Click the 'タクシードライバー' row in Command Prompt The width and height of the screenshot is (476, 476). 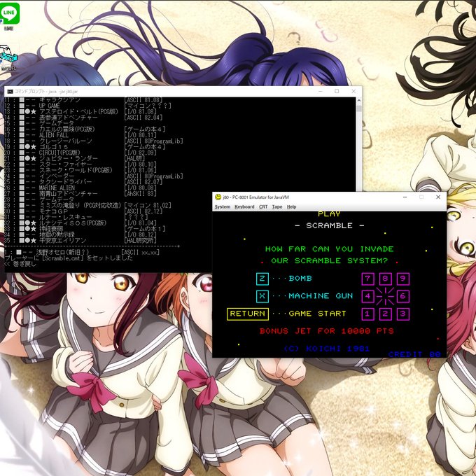[83, 182]
